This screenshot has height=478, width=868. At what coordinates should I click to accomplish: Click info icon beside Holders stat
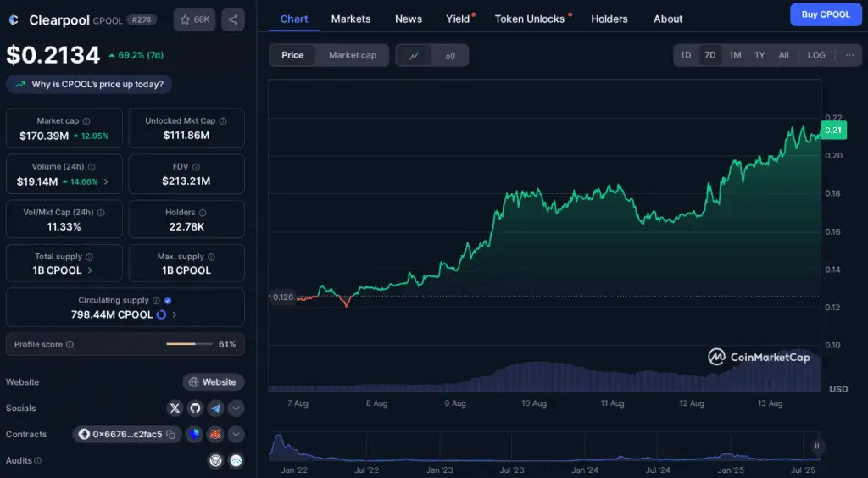coord(203,213)
